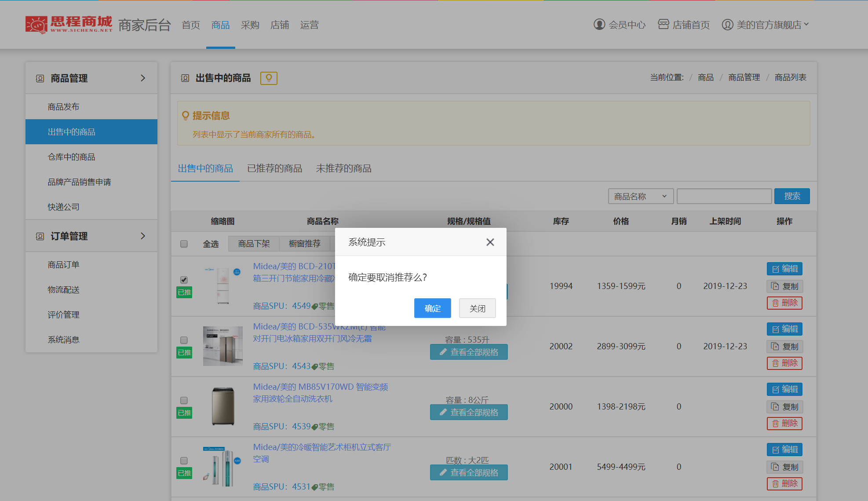868x501 pixels.
Task: Open 会员中心 user icon
Action: point(599,25)
